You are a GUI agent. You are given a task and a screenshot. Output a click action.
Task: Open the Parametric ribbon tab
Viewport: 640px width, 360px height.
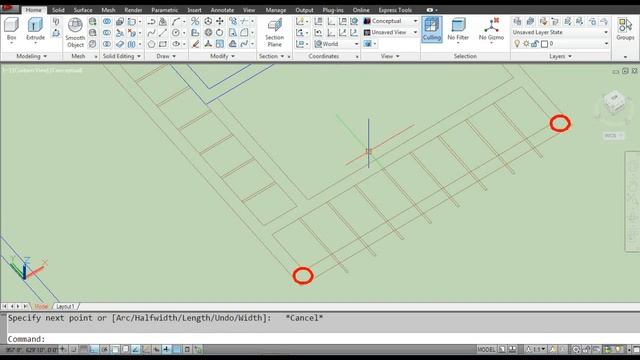tap(164, 10)
